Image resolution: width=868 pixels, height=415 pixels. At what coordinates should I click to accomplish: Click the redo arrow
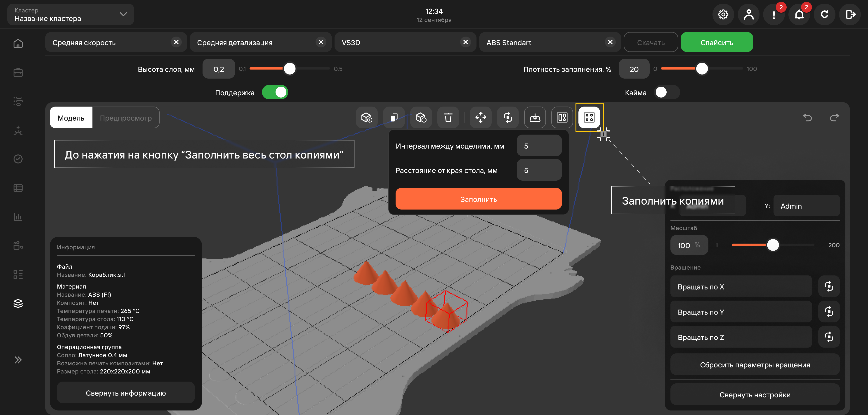click(x=834, y=117)
